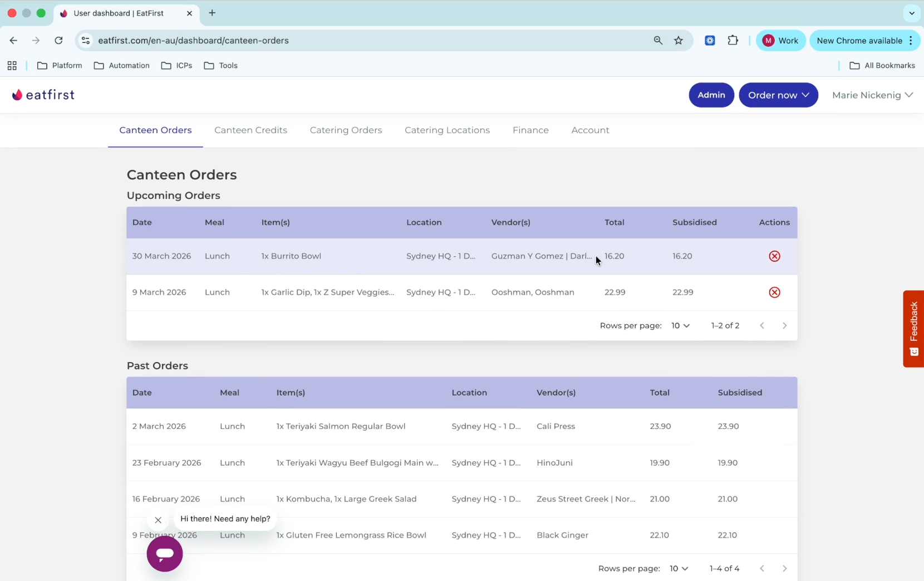Go forward in browser history
This screenshot has width=924, height=581.
point(36,41)
